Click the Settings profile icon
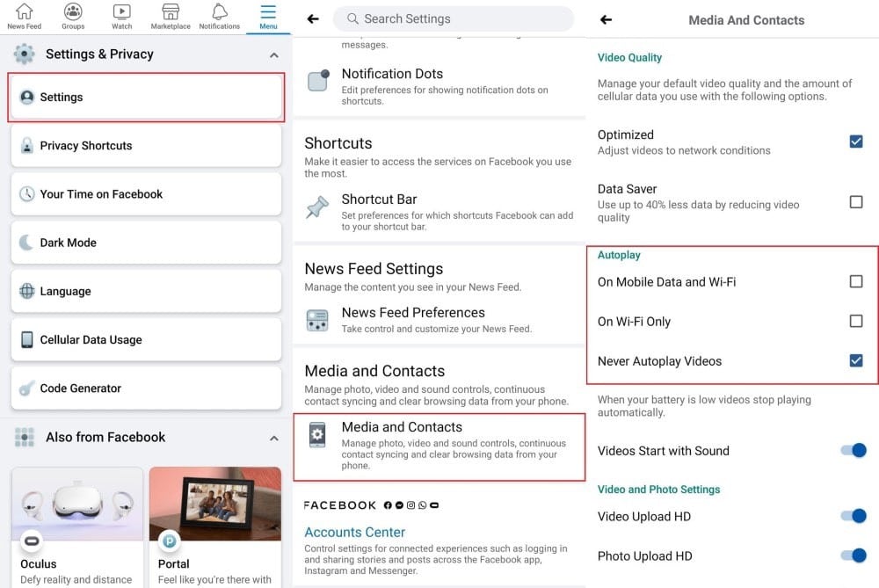The width and height of the screenshot is (879, 588). click(x=27, y=97)
